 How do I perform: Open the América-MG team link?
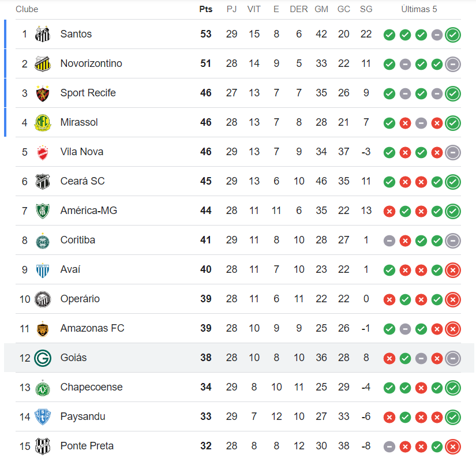[x=88, y=211]
